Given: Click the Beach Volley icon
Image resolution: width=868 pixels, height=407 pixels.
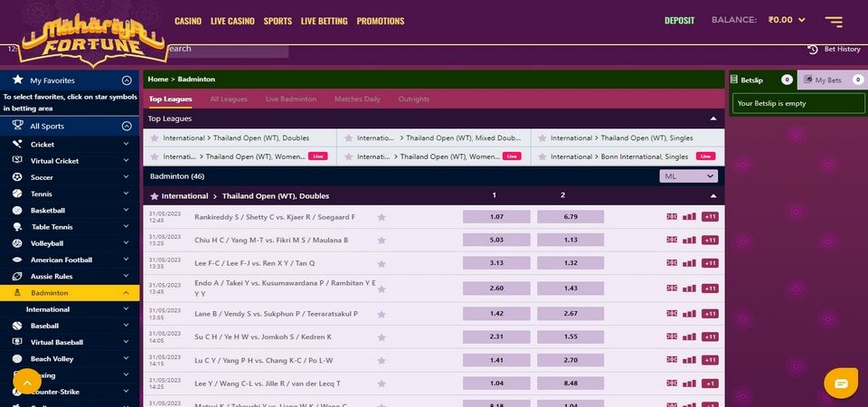Looking at the screenshot, I should [x=18, y=358].
